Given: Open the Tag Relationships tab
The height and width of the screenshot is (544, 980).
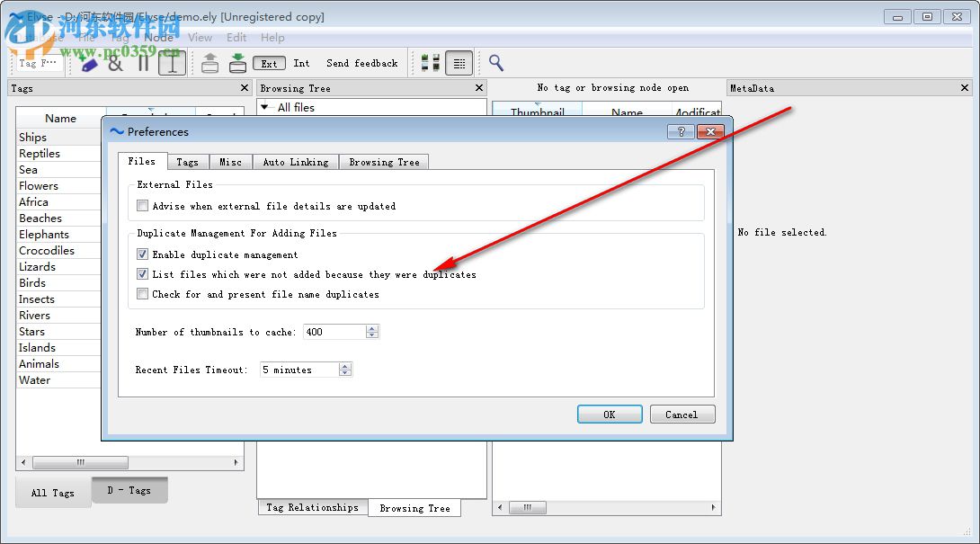Looking at the screenshot, I should (x=313, y=507).
